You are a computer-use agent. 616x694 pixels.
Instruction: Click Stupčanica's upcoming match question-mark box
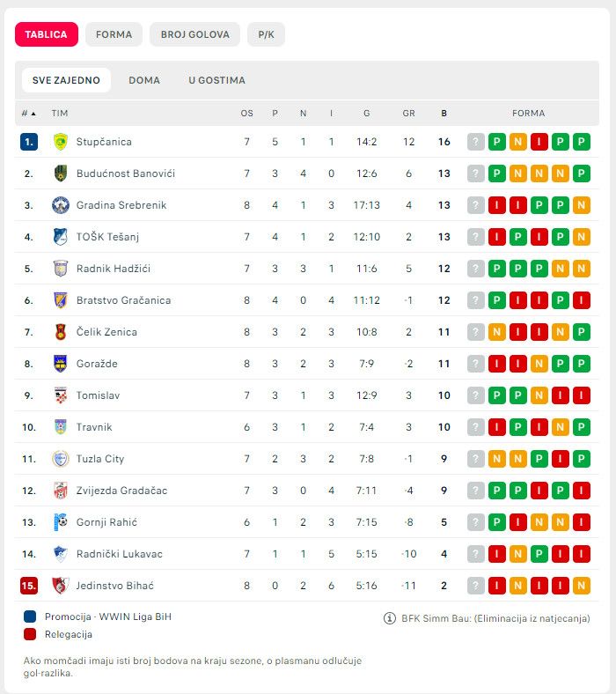(476, 142)
